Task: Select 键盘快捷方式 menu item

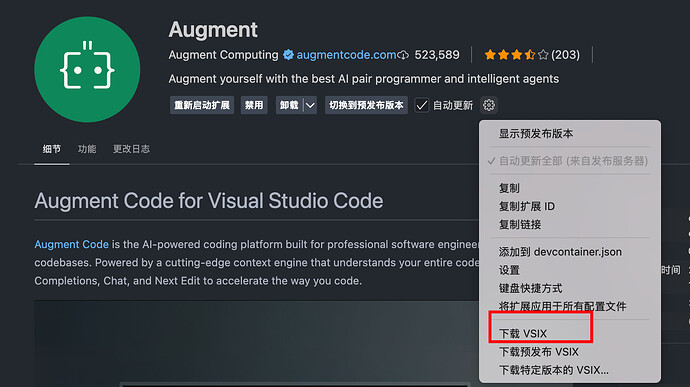Action: point(570,288)
